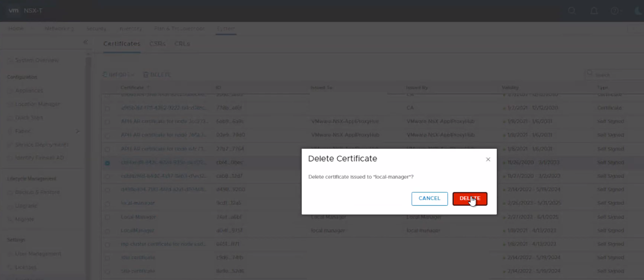Select radio for mp-cluster certificate row
The width and height of the screenshot is (644, 280).
(107, 244)
